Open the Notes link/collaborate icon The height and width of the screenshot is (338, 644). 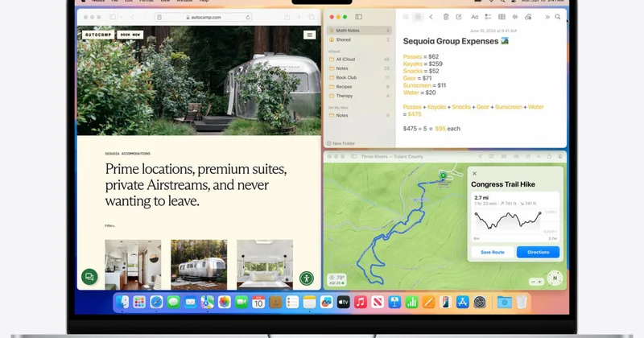click(x=528, y=17)
